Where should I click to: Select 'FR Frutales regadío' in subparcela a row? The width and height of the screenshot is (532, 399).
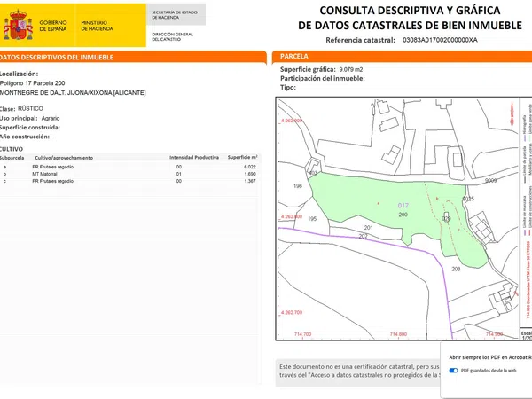click(53, 167)
